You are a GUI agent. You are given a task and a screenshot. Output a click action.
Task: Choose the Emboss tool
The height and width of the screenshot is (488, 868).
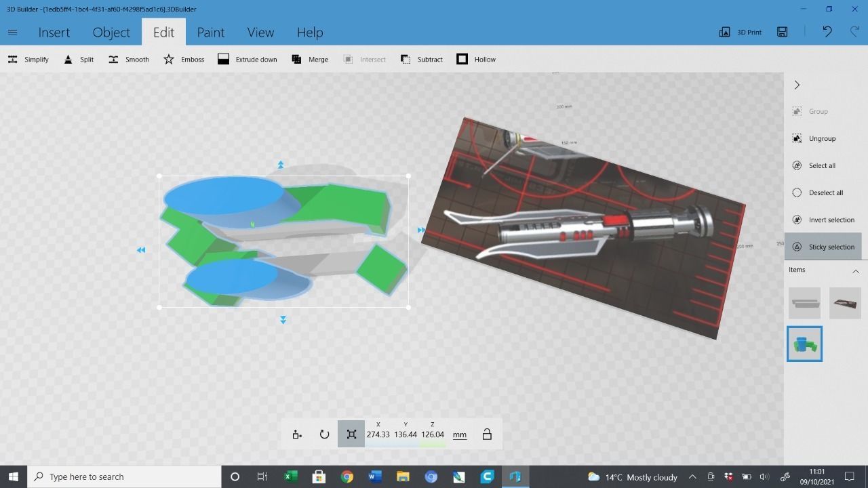point(184,59)
